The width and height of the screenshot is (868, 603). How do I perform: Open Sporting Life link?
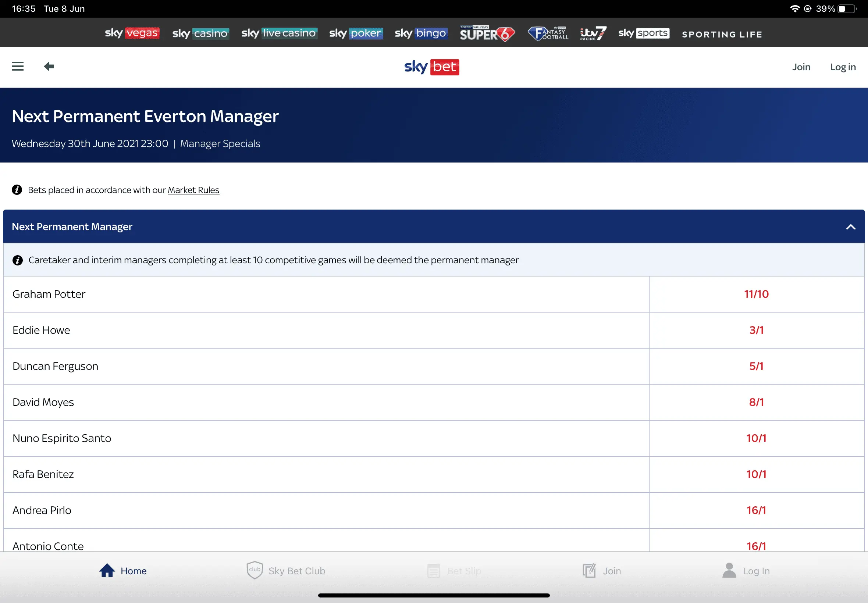coord(721,35)
